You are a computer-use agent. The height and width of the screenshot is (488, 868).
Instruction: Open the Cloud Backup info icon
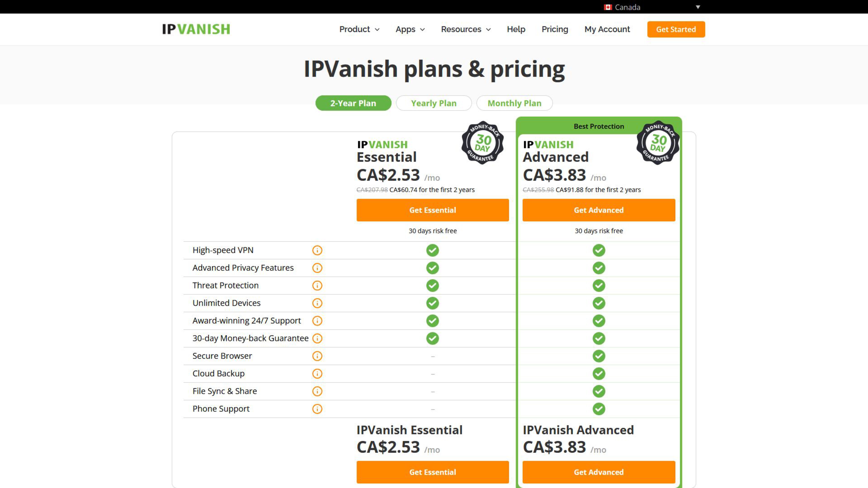pos(317,373)
